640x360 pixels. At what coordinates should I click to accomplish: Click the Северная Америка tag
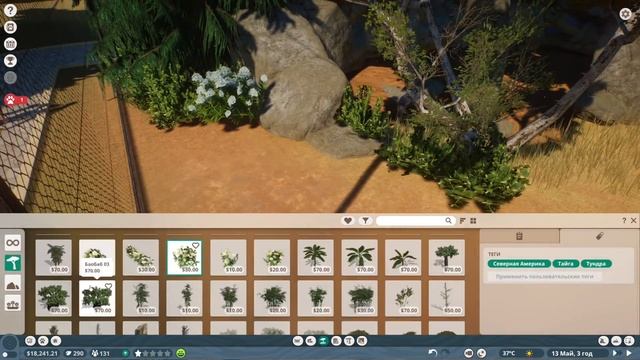pyautogui.click(x=519, y=264)
